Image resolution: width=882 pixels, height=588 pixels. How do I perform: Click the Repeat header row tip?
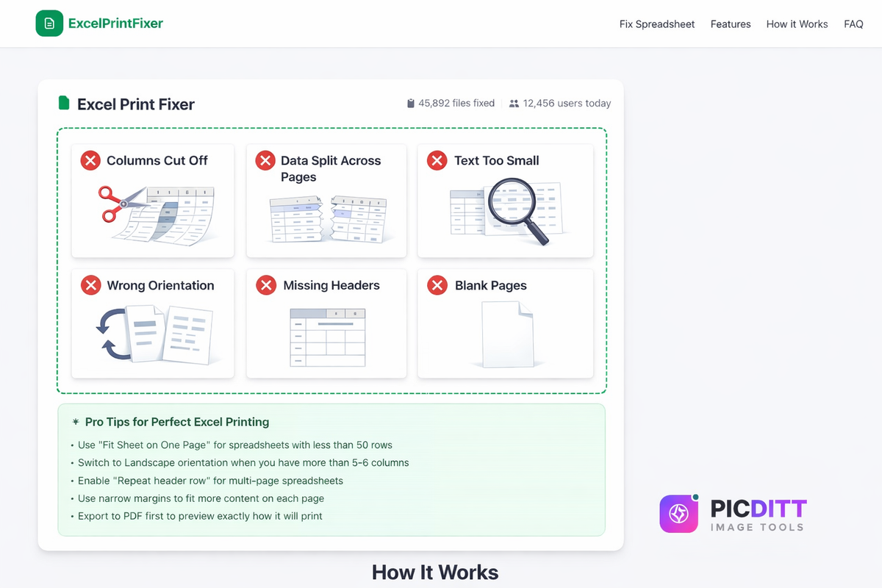click(210, 481)
